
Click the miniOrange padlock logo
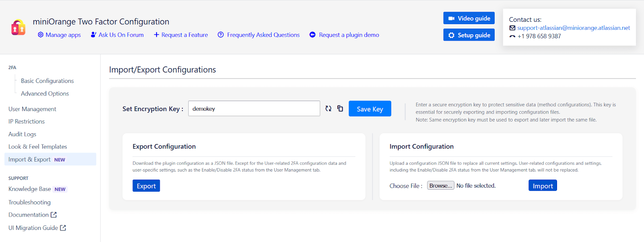(x=18, y=28)
